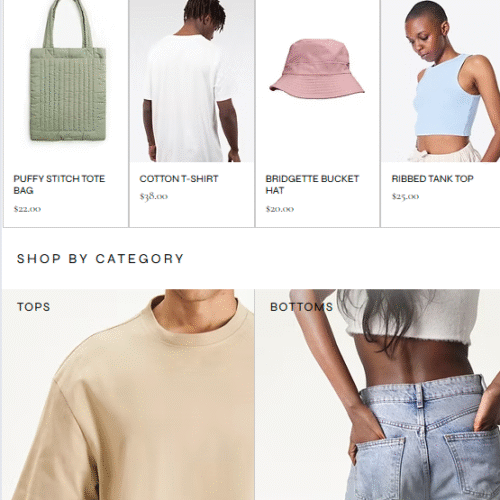Click the Shop By Category heading
This screenshot has height=500, width=500.
pos(100,259)
